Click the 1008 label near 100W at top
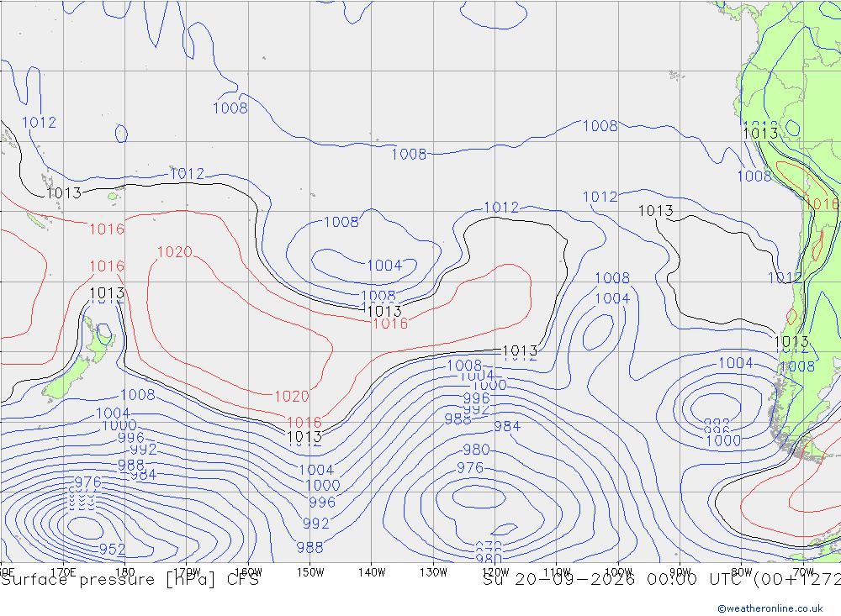Viewport: 841px width, 616px height. pyautogui.click(x=600, y=126)
